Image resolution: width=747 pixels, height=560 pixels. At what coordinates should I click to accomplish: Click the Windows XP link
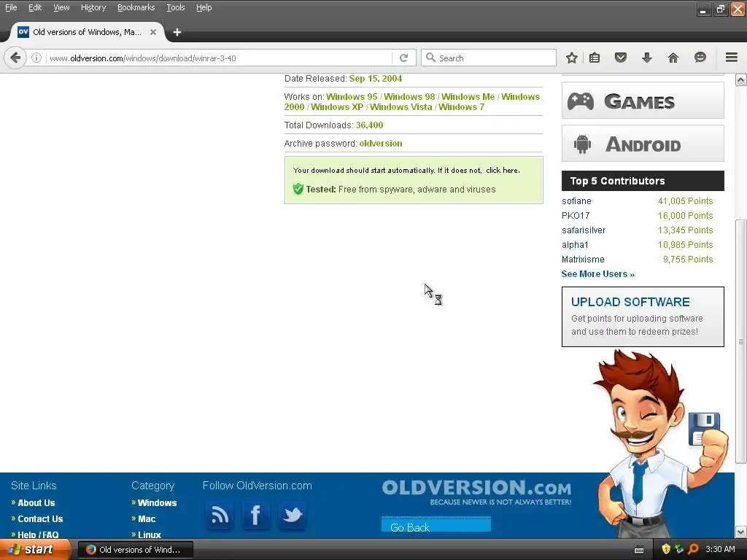(337, 107)
